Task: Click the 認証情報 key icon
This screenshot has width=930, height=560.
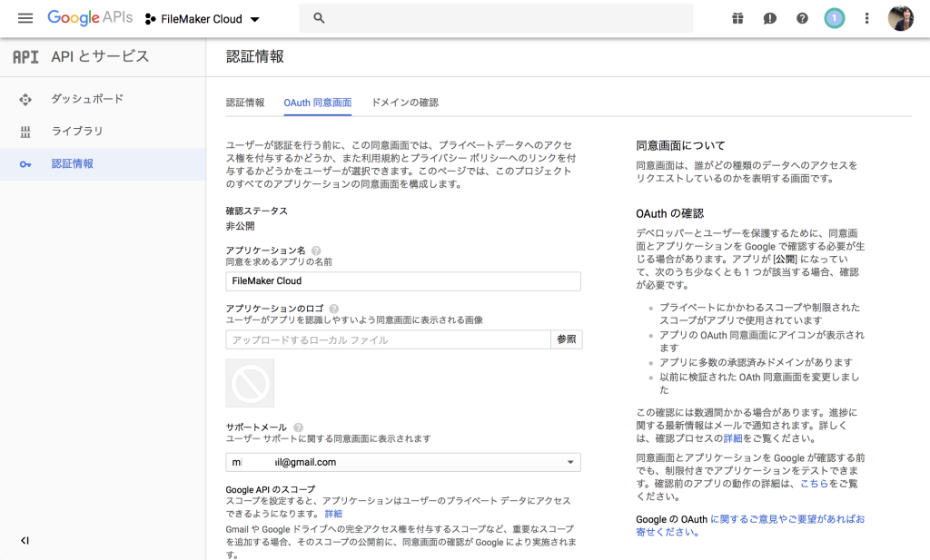Action: pos(25,164)
